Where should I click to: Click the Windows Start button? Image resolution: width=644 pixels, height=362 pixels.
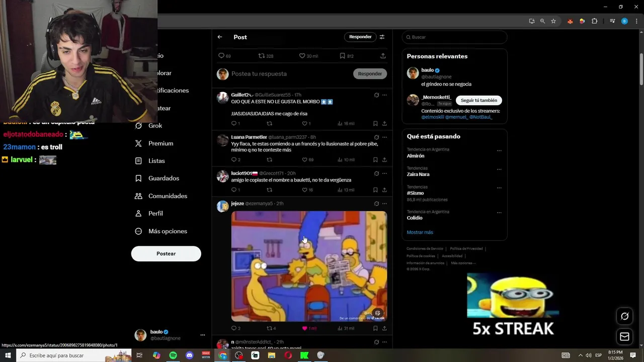(x=8, y=355)
